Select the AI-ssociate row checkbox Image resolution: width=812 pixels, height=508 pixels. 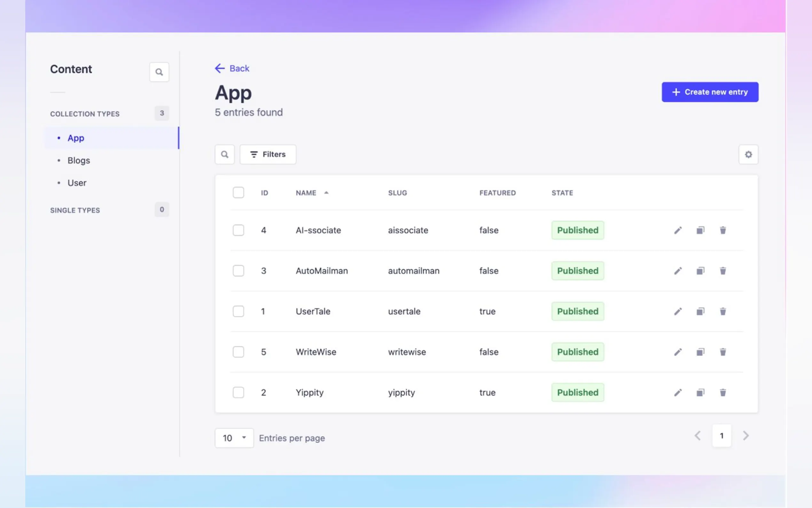pyautogui.click(x=238, y=230)
